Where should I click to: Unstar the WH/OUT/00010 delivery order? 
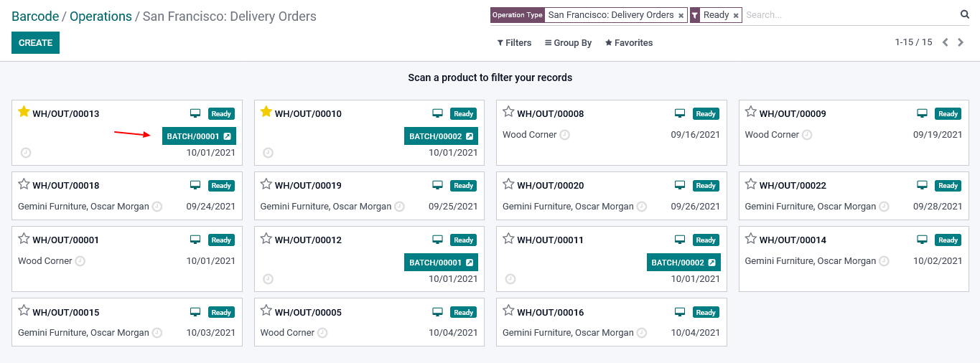pos(266,112)
